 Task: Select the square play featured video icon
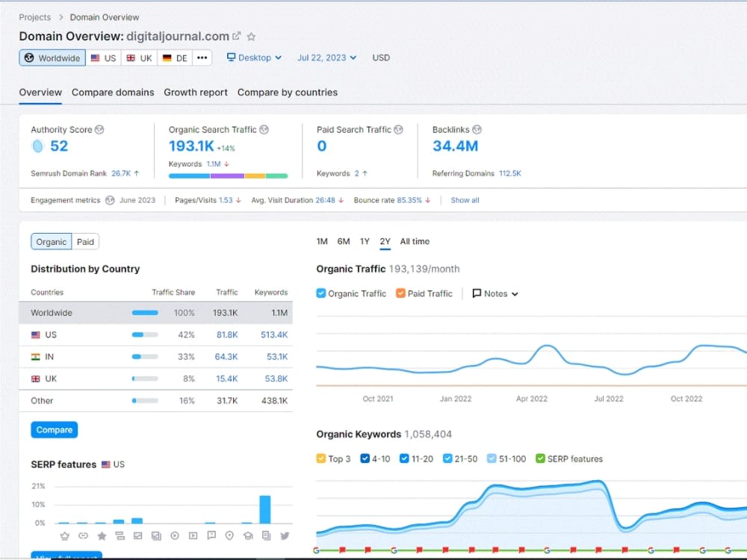[x=193, y=535]
